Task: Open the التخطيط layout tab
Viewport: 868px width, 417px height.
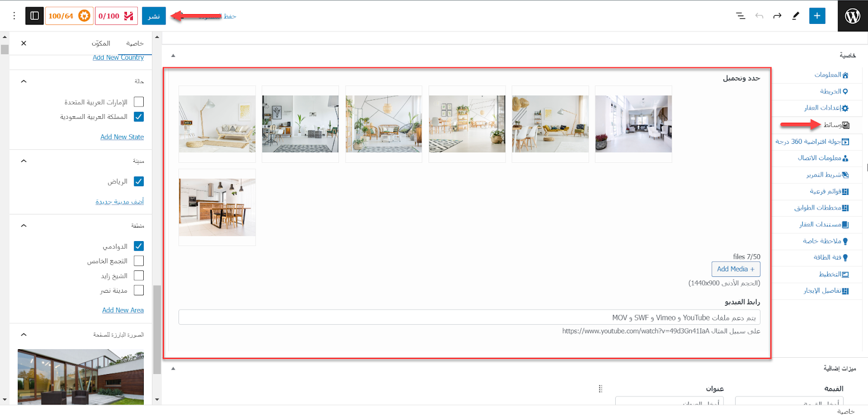Action: pyautogui.click(x=834, y=274)
